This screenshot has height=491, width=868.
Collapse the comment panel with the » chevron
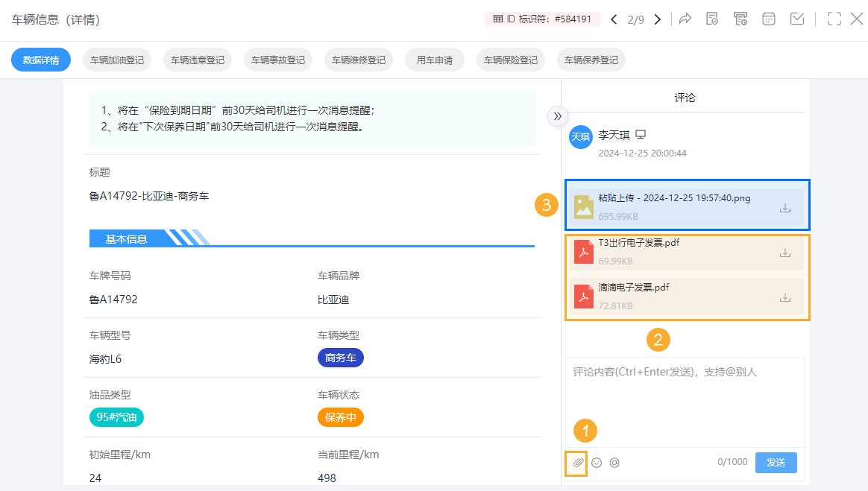tap(558, 116)
